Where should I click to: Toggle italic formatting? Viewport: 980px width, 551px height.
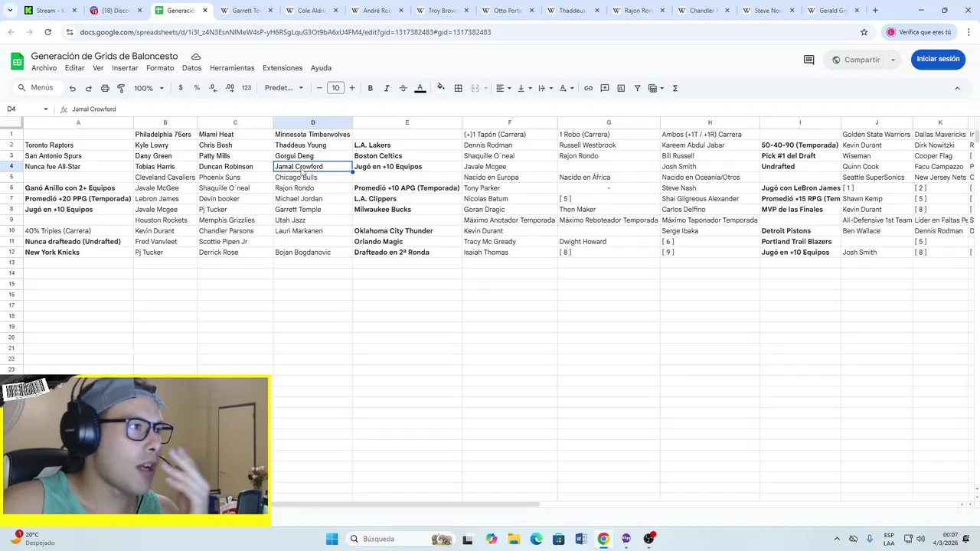point(387,88)
